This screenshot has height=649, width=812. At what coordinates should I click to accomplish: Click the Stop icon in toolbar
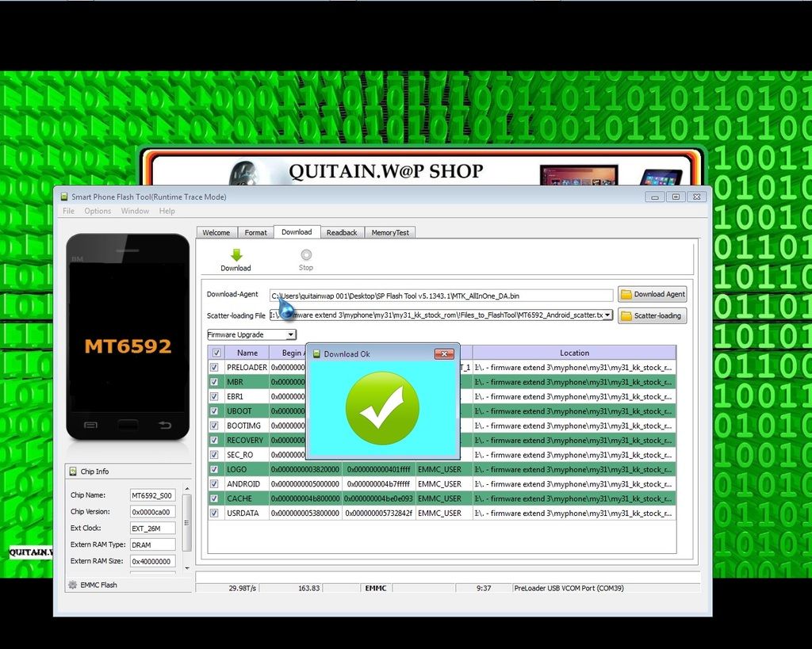(306, 255)
